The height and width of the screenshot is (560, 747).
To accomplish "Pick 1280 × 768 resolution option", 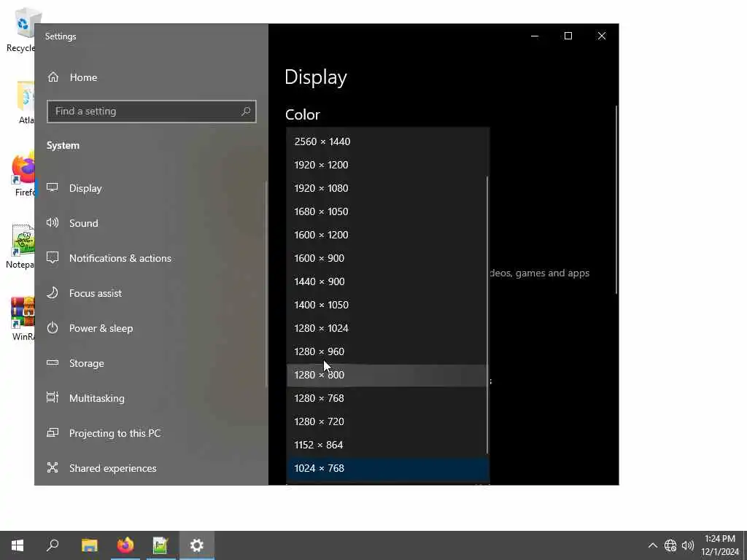I will tap(388, 398).
